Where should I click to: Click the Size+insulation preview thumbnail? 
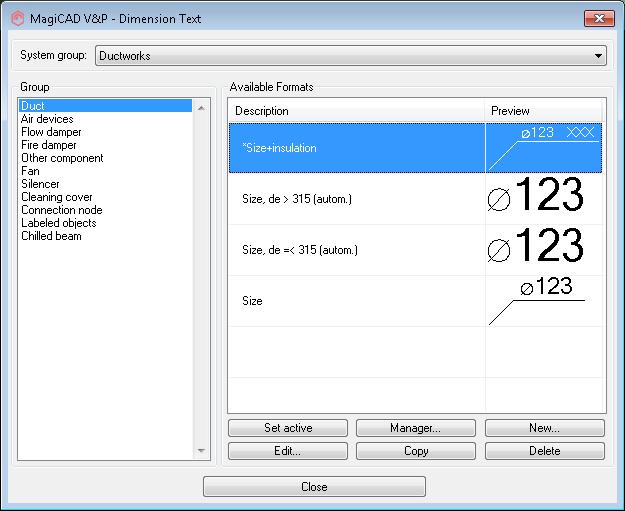pos(544,148)
